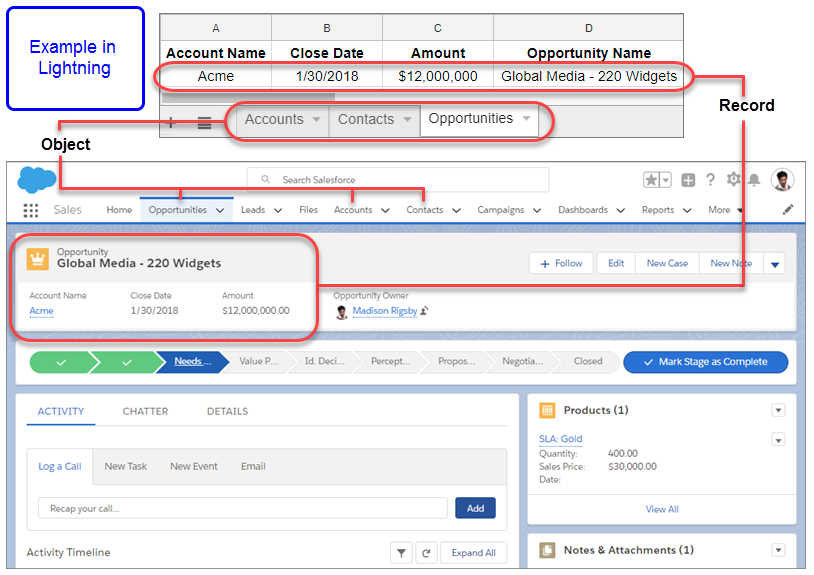Click the second completed stage checkmark
This screenshot has width=814, height=575.
[x=127, y=362]
